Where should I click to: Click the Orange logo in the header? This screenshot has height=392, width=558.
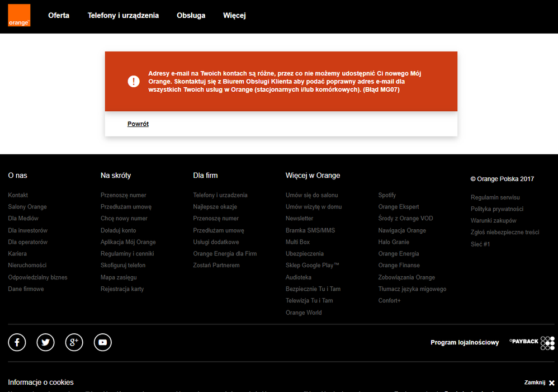(19, 16)
